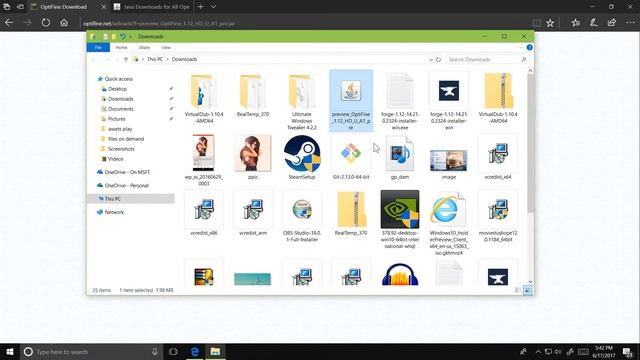The height and width of the screenshot is (360, 640).
Task: Open Edge Share button
Action: [x=611, y=23]
